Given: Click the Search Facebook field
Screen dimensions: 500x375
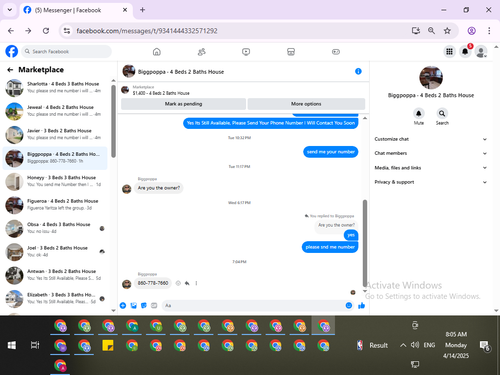Looking at the screenshot, I should pos(67,52).
